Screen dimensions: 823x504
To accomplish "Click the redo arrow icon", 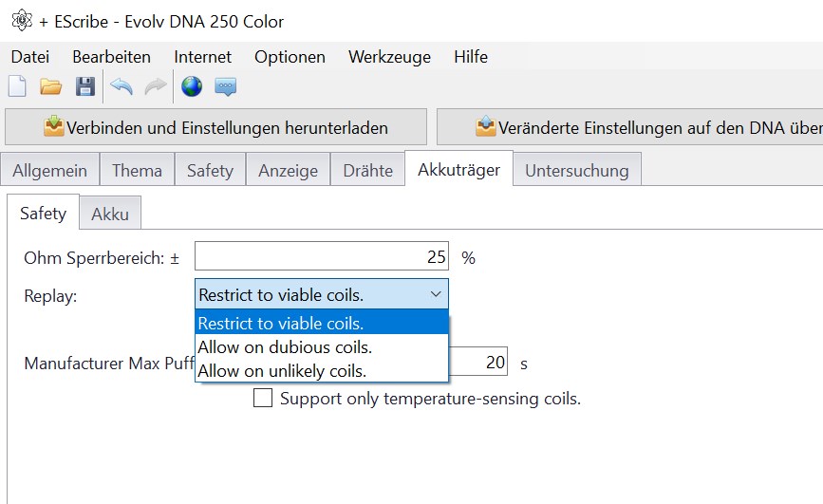I will point(155,87).
